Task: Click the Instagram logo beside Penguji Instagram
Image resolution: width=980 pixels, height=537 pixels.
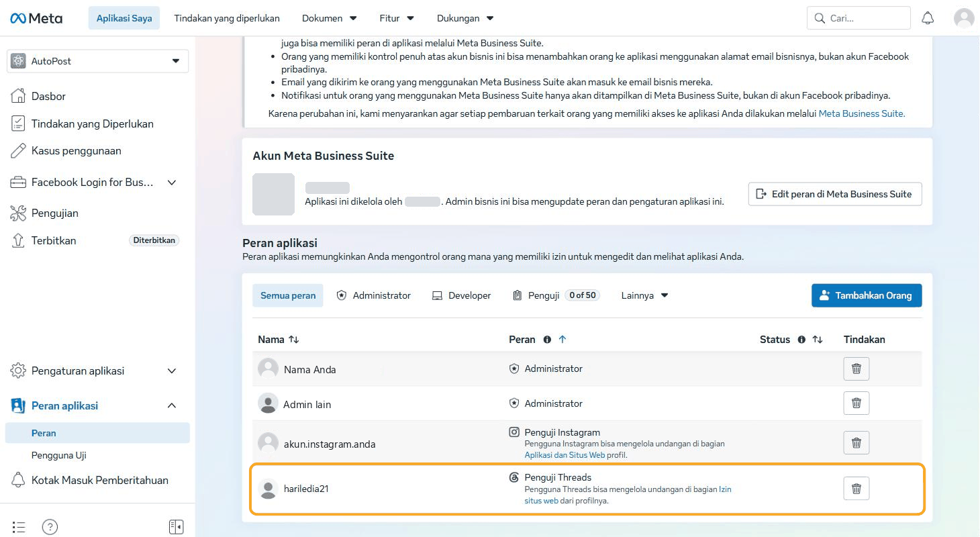Action: tap(514, 432)
